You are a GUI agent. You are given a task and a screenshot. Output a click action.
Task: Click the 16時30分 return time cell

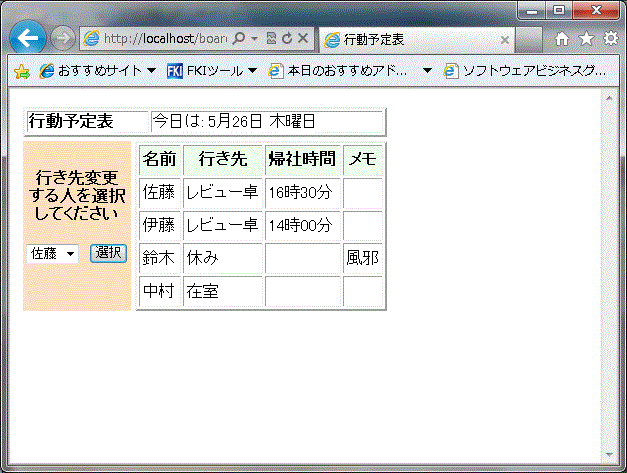(302, 193)
